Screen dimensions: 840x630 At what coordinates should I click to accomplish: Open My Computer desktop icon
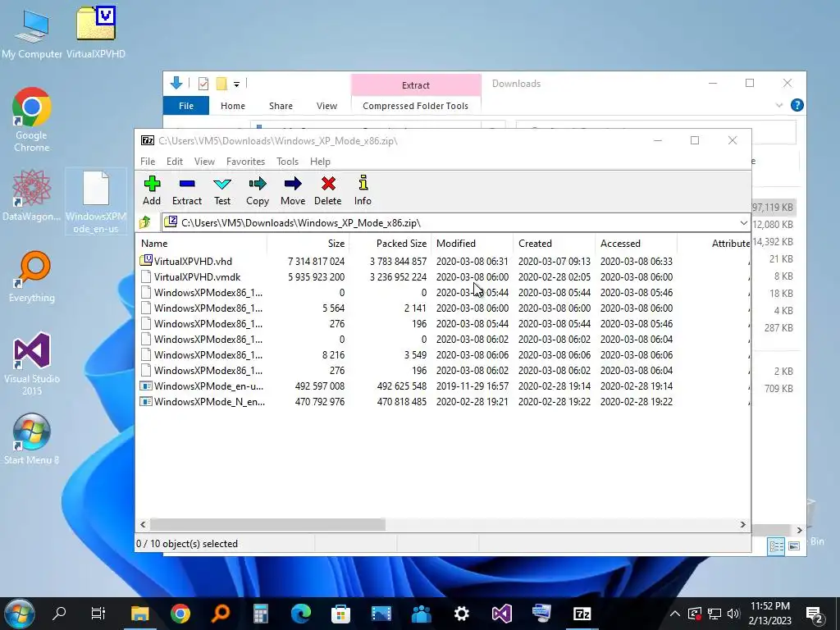32,33
